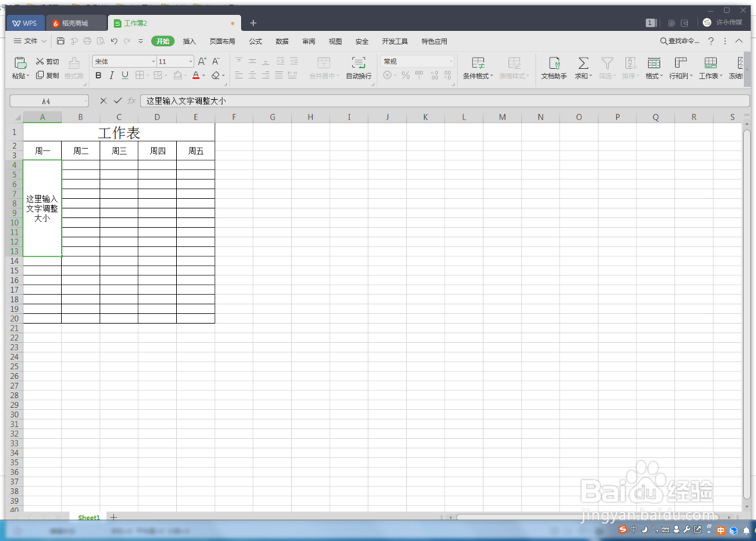Increase font size with the A+ icon
The image size is (756, 541).
202,61
